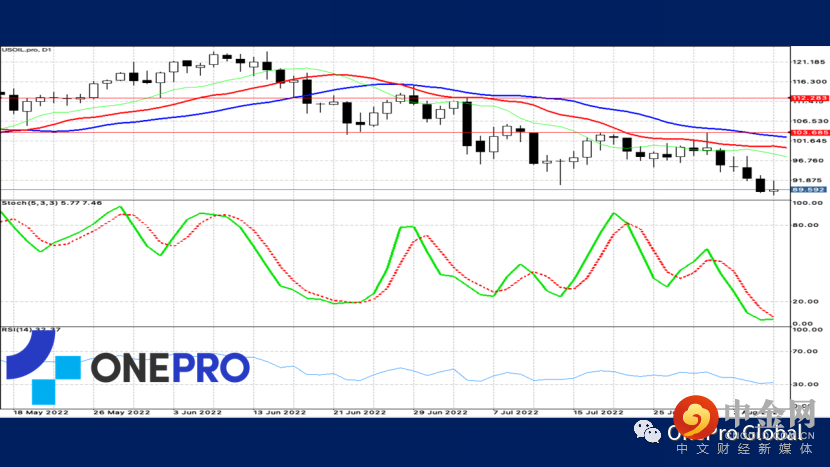The height and width of the screenshot is (467, 830).
Task: Select the red 103.685 price level tag
Action: pyautogui.click(x=809, y=132)
